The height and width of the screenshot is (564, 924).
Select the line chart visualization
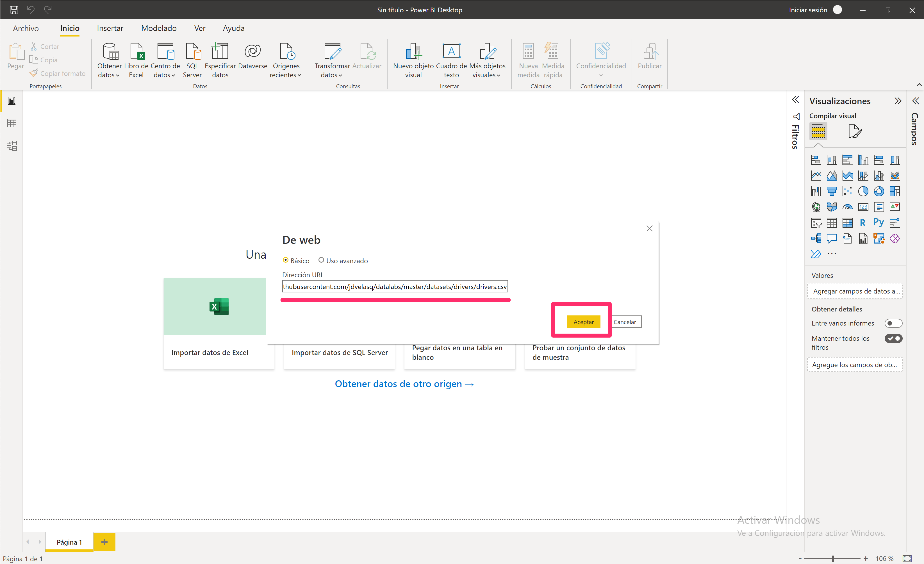816,176
